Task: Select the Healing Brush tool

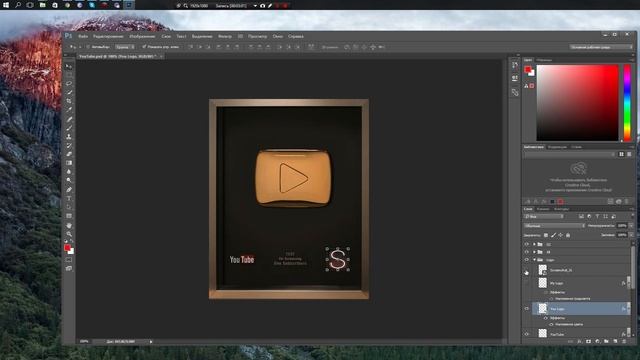Action: pos(69,119)
